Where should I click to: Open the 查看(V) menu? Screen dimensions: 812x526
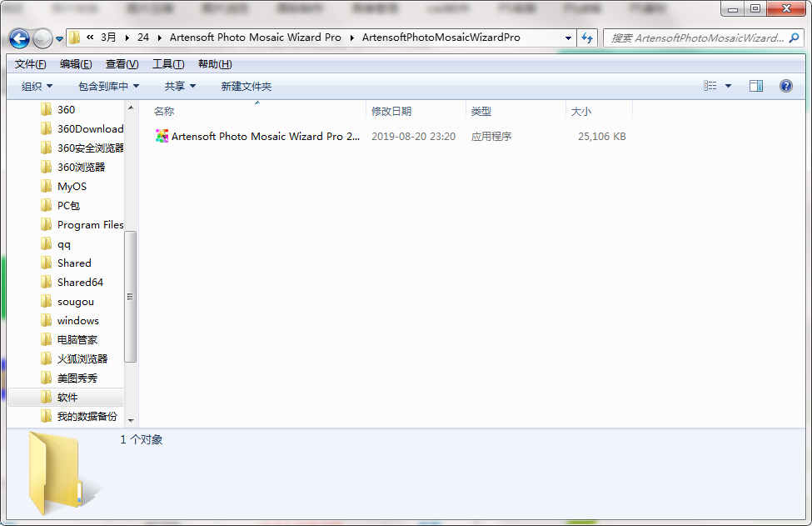point(122,63)
